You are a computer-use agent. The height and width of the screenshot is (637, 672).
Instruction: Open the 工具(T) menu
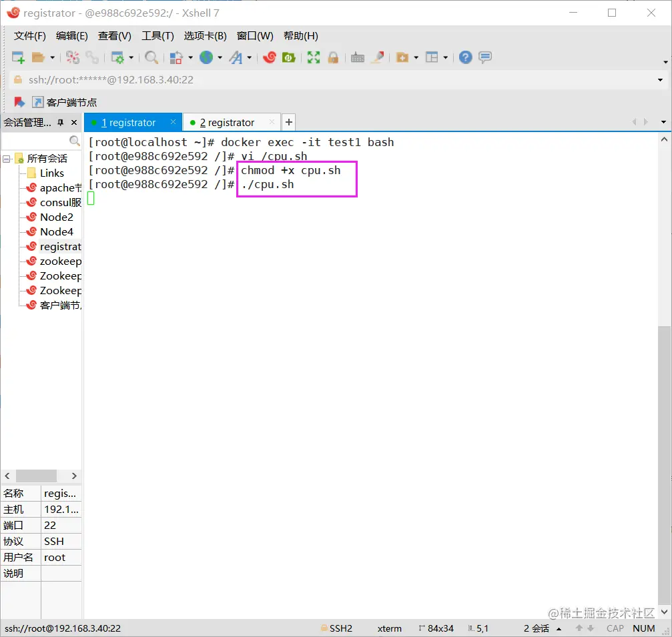[157, 36]
